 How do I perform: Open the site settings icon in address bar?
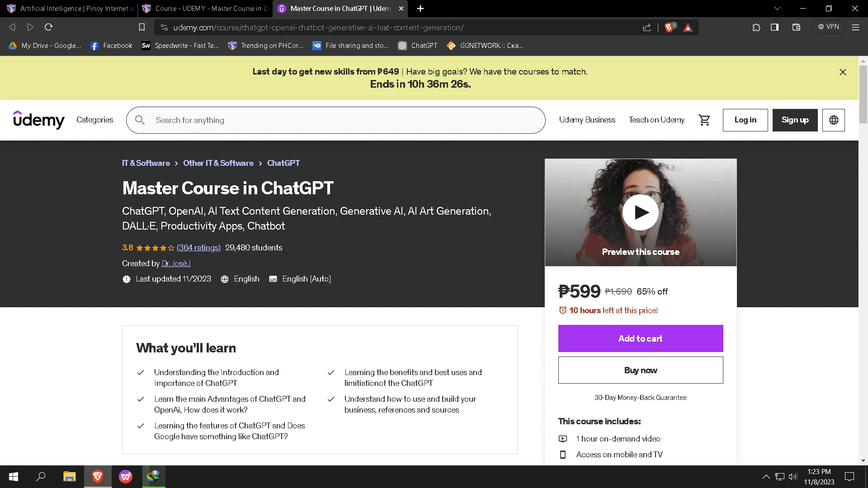(x=164, y=28)
